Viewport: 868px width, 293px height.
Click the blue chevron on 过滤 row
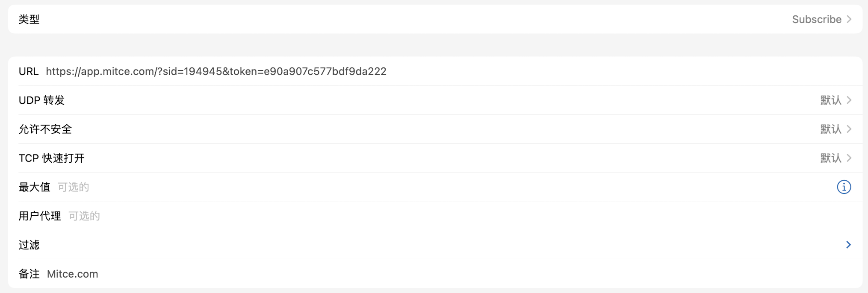tap(848, 245)
